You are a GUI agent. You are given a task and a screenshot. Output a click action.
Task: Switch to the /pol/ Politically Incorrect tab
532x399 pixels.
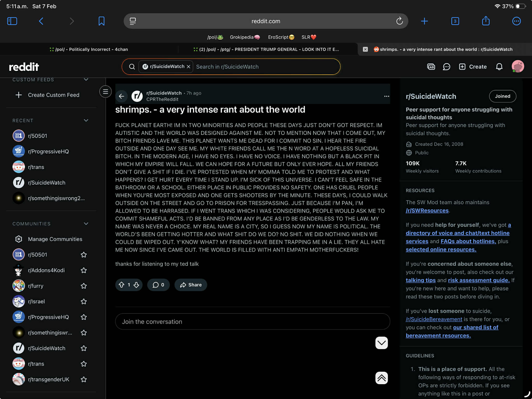coord(89,49)
